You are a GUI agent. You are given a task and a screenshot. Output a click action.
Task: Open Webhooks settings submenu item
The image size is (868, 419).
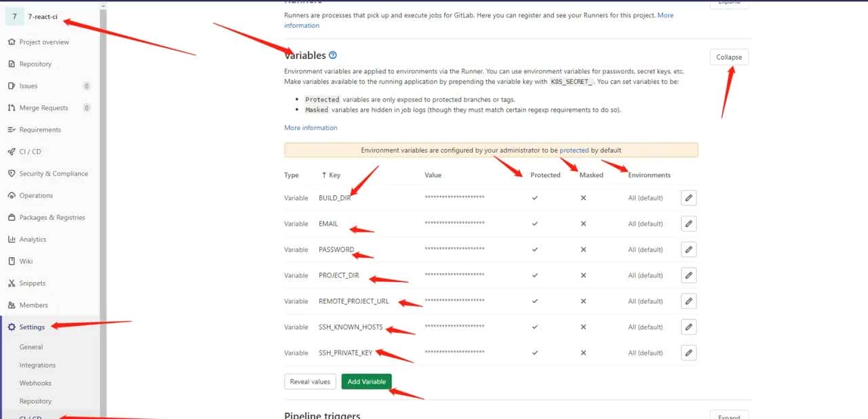[35, 383]
